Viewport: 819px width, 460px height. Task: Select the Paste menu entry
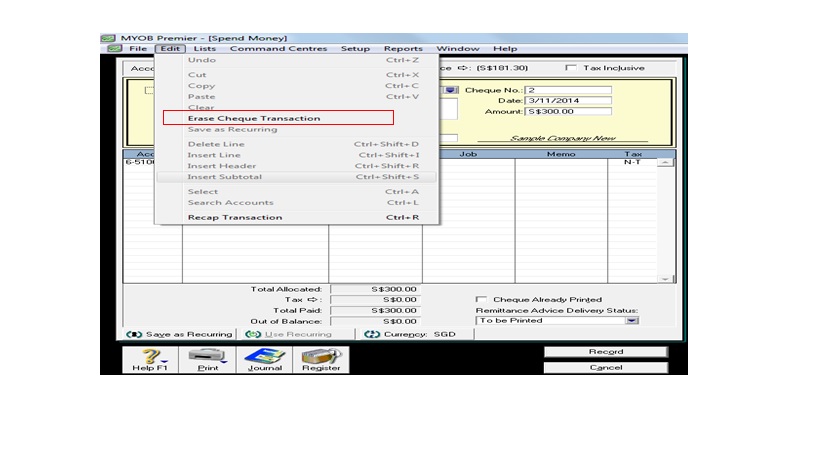[297, 97]
